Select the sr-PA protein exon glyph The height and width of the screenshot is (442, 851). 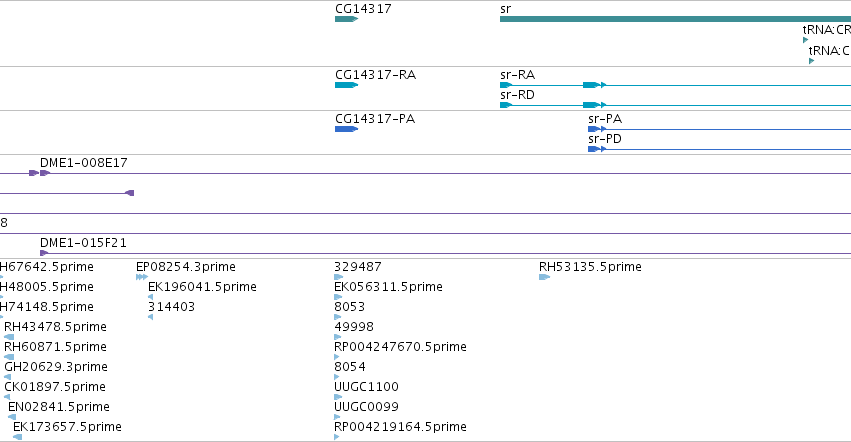pos(596,129)
